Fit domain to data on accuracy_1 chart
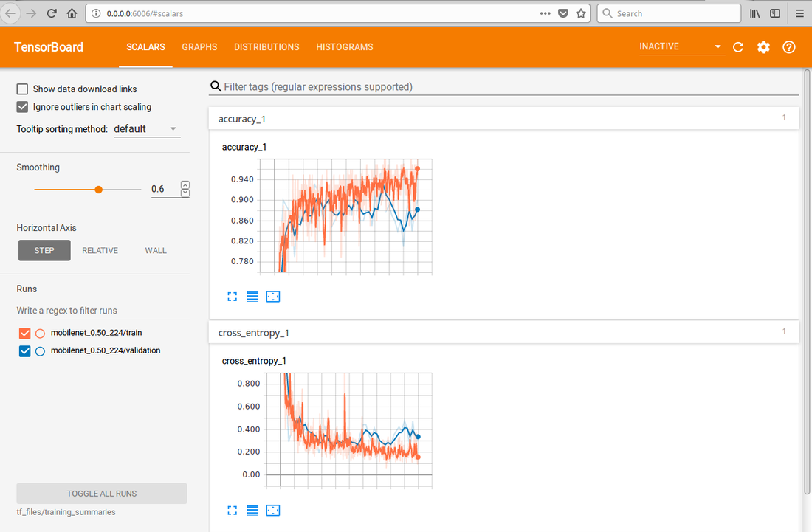Image resolution: width=812 pixels, height=532 pixels. 272,297
